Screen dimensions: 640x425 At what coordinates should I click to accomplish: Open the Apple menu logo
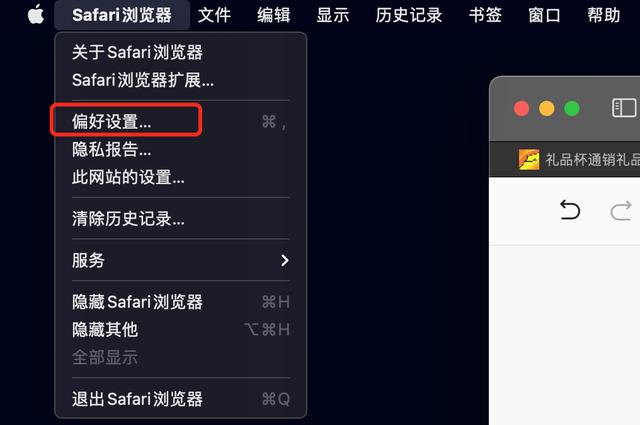[36, 15]
